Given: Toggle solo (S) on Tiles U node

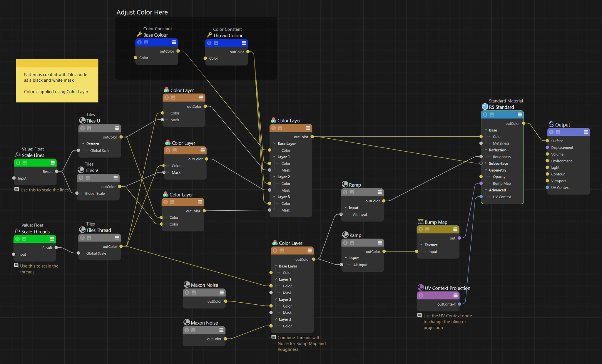Looking at the screenshot, I should coord(83,128).
